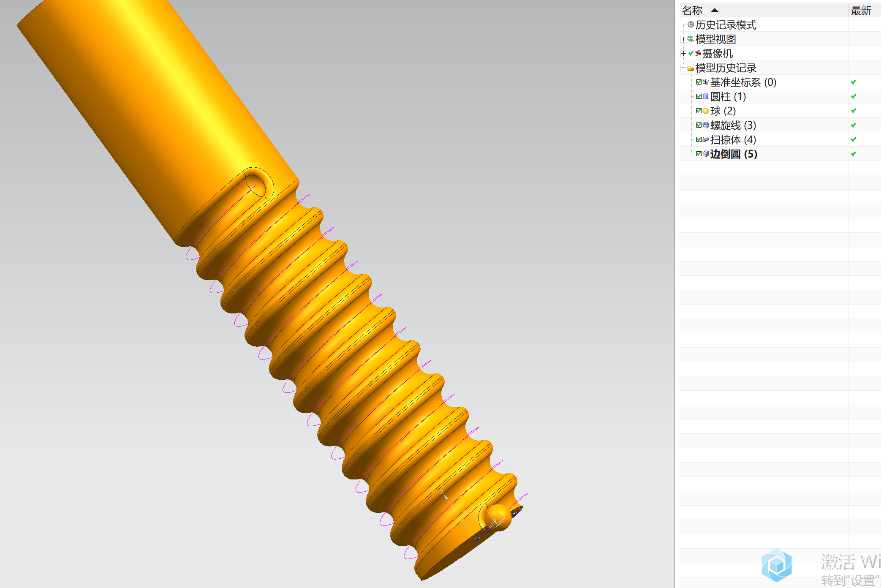Select the 边倒圆 (5) feature
The height and width of the screenshot is (588, 881).
(734, 154)
